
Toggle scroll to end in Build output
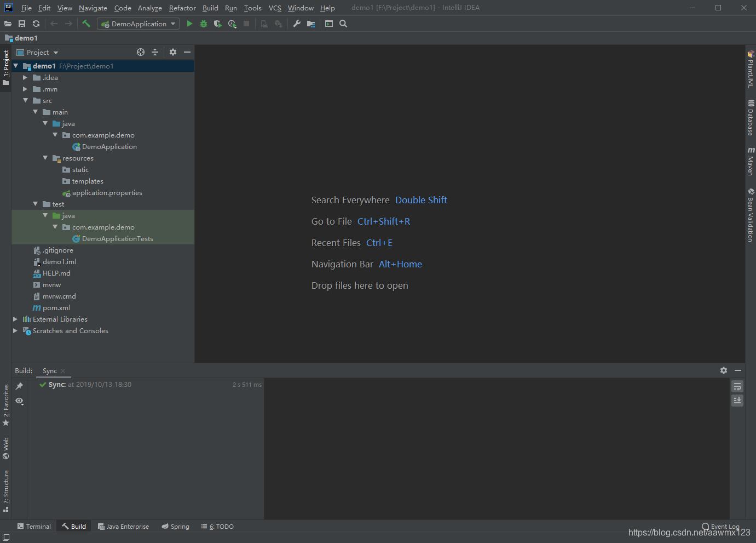(737, 401)
